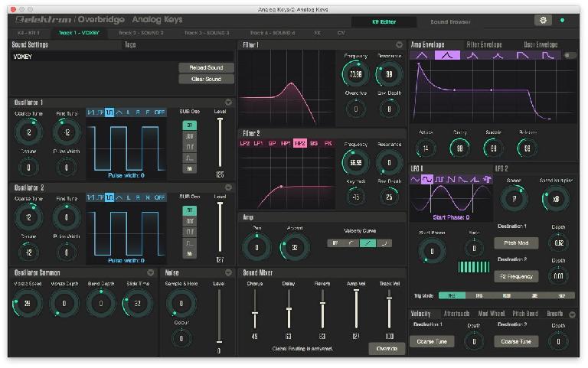Viewport: 588px width, 368px height.
Task: Adjust Chorus send slider in Sound Mixer
Action: 255,310
